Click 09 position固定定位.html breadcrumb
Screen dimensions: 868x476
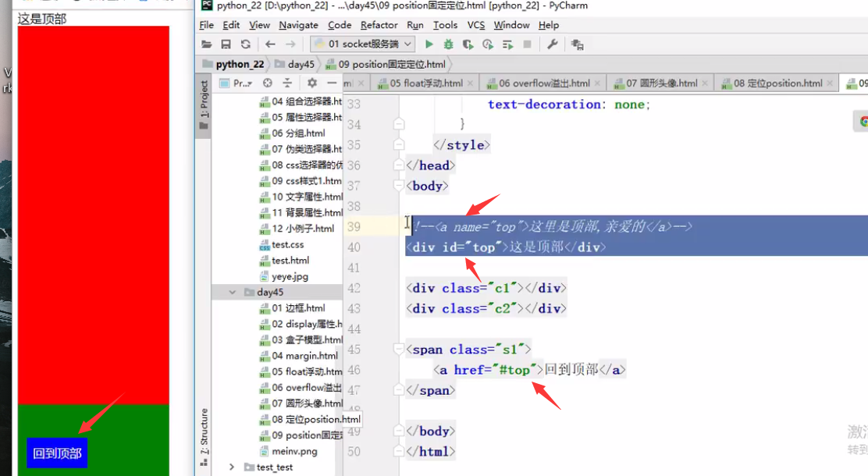tap(386, 64)
